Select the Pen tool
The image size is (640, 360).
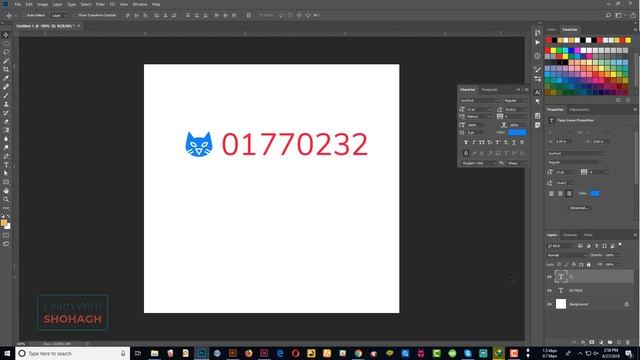point(6,156)
